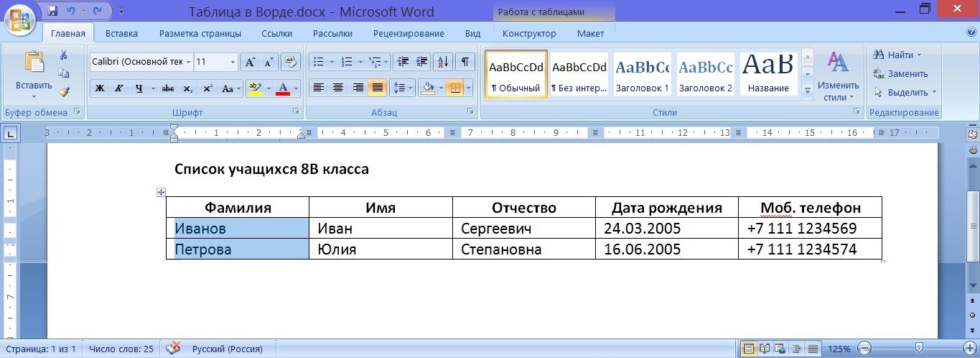Click the Save icon in quick access toolbar
This screenshot has height=358, width=980.
coord(52,12)
